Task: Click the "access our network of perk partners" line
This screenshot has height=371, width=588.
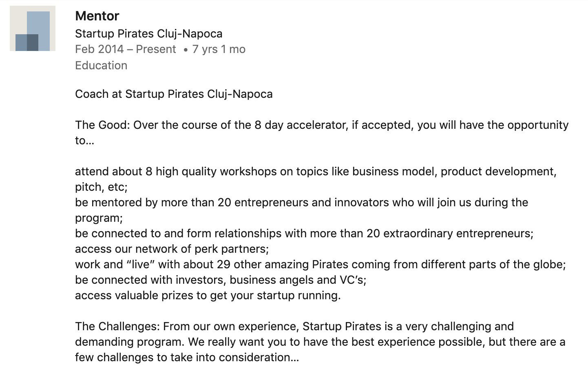Action: click(172, 249)
